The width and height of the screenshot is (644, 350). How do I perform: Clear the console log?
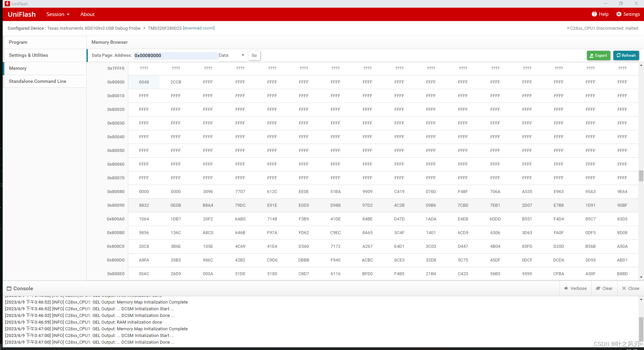[x=604, y=289]
